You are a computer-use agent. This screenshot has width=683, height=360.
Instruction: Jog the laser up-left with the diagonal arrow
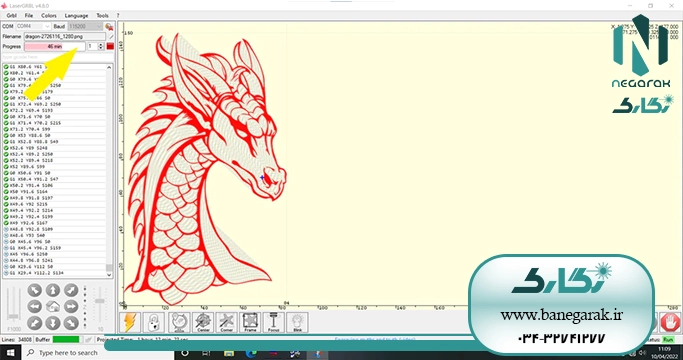tap(35, 290)
